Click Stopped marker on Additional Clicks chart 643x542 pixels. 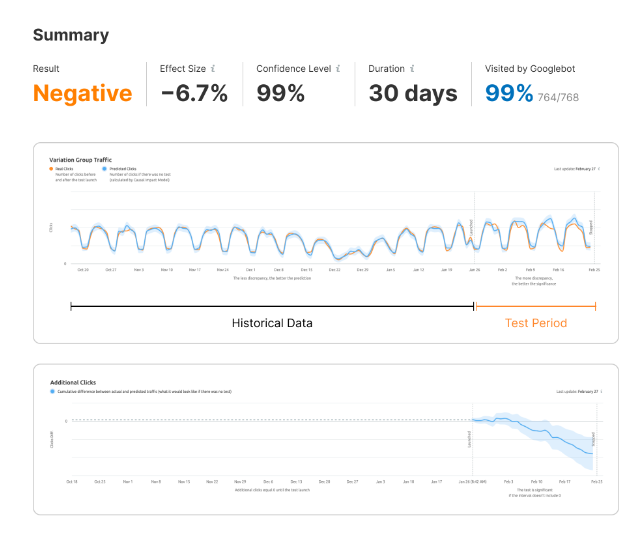[x=594, y=439]
